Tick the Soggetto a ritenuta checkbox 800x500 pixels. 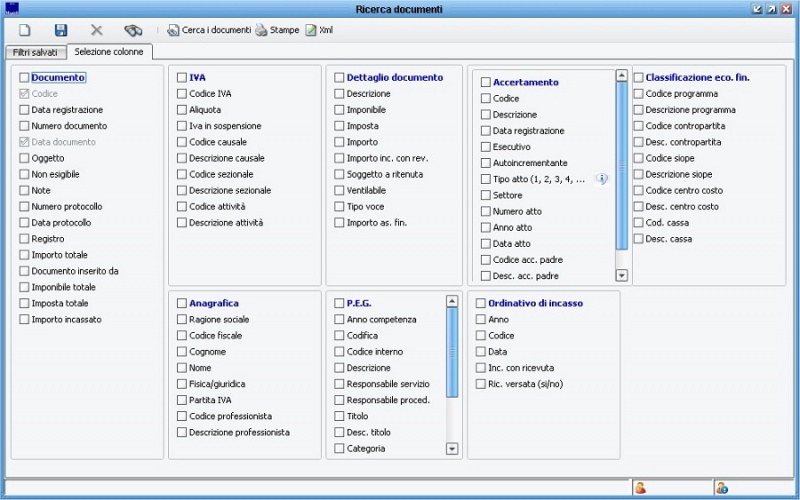(x=339, y=174)
